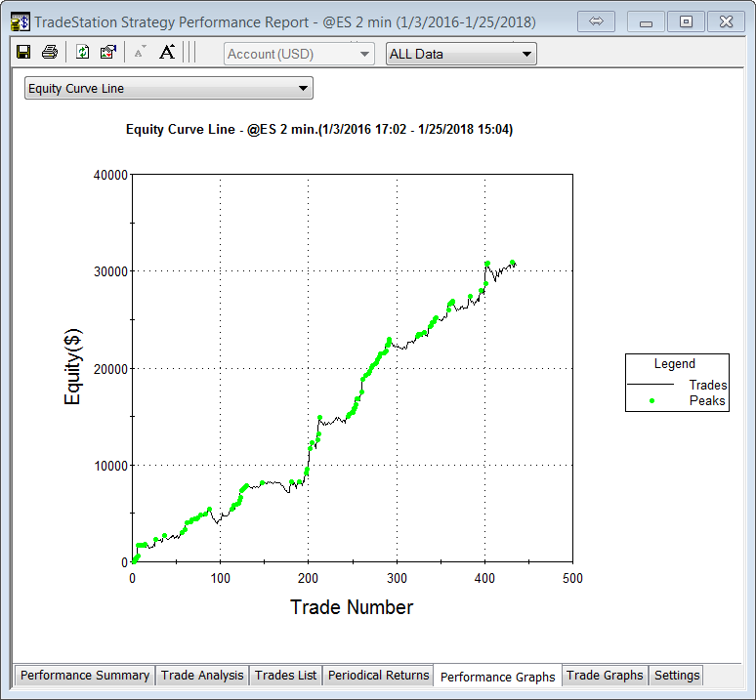Switch to the Performance Summary tab
The image size is (756, 700).
[x=85, y=676]
